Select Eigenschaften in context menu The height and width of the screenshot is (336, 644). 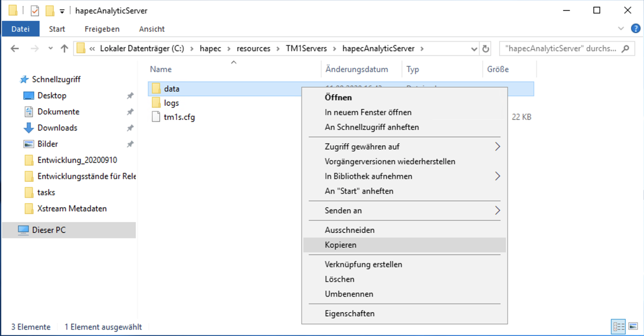[349, 314]
